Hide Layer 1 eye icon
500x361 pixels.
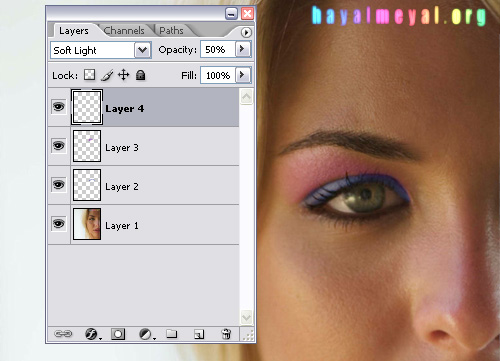click(x=59, y=224)
